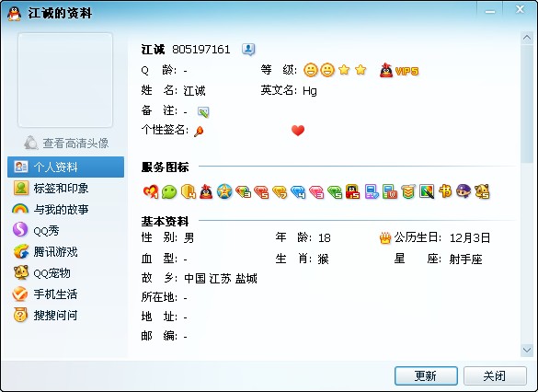Click the red heart signature icon

tap(298, 131)
